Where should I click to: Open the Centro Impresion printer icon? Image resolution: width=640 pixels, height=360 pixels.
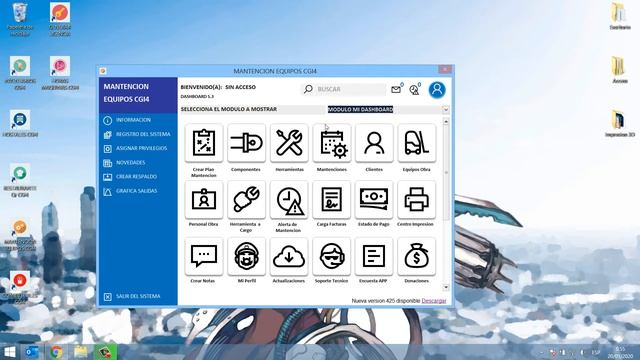coord(416,200)
